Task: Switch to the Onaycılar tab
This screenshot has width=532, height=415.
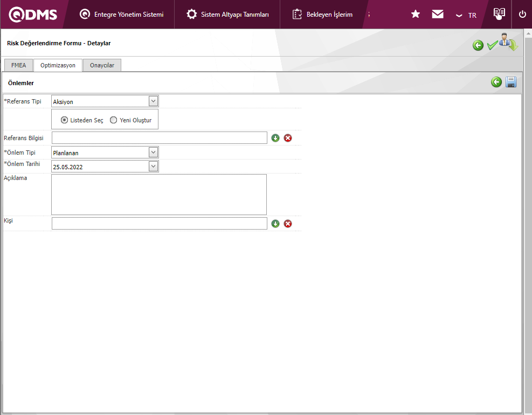Action: point(102,65)
